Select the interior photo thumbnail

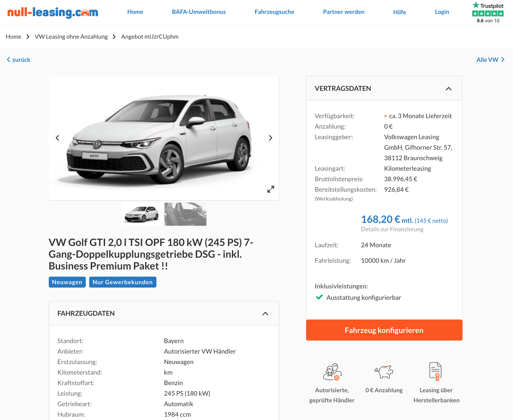[x=185, y=214]
